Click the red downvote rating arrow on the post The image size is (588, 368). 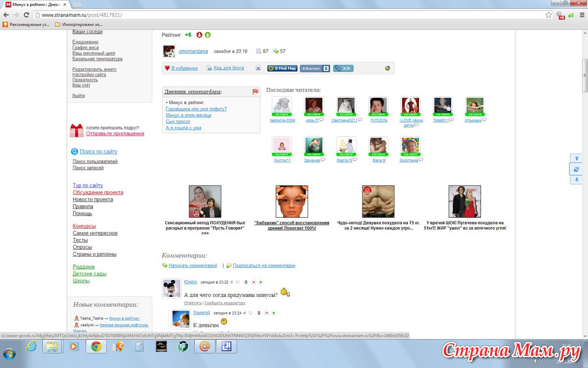point(199,35)
